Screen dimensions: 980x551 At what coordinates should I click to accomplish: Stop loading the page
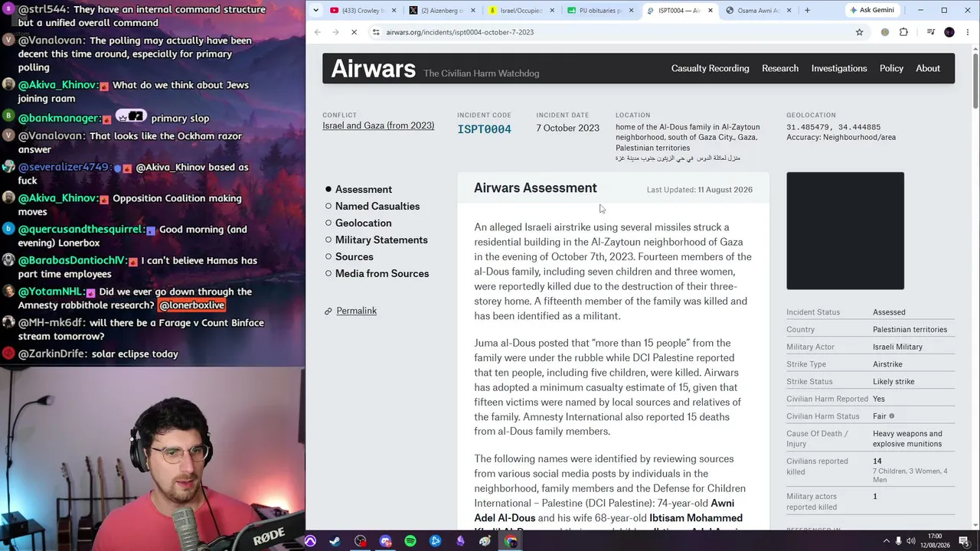(354, 32)
